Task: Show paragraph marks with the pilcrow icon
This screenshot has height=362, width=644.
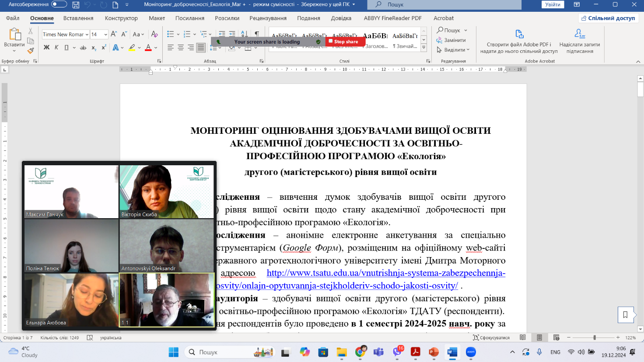Action: pos(257,34)
